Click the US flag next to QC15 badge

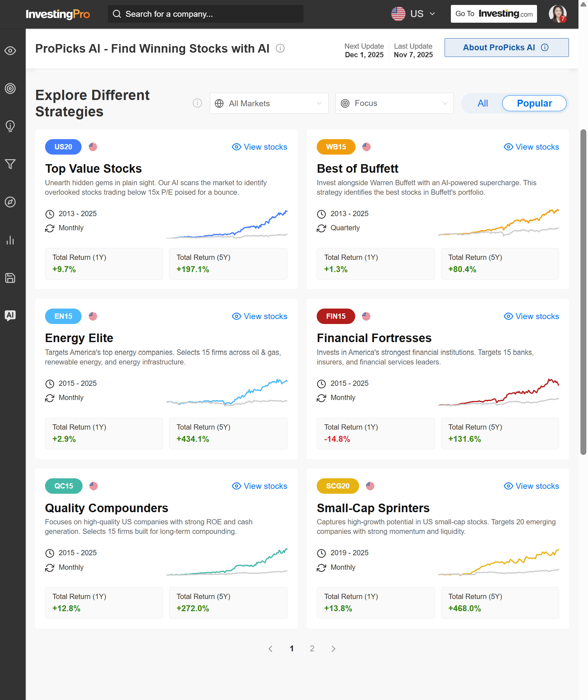pos(94,486)
